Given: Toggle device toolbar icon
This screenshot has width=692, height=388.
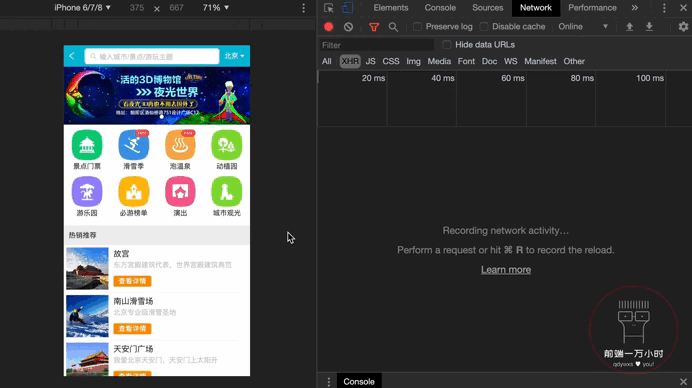Looking at the screenshot, I should [x=348, y=8].
